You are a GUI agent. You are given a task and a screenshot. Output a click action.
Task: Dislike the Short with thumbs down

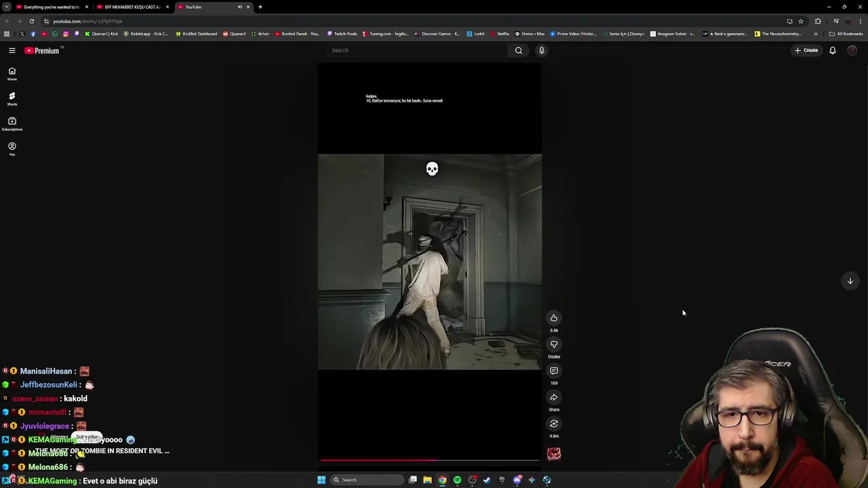(554, 344)
